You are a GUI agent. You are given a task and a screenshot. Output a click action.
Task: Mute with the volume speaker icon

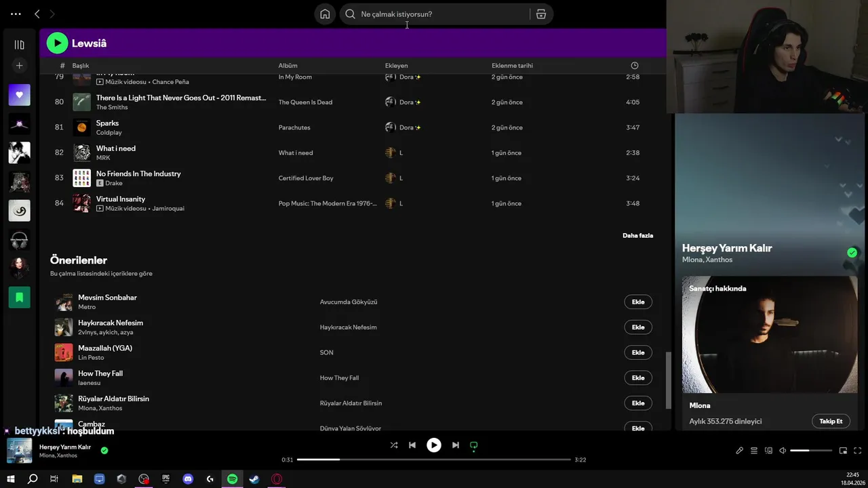click(783, 451)
